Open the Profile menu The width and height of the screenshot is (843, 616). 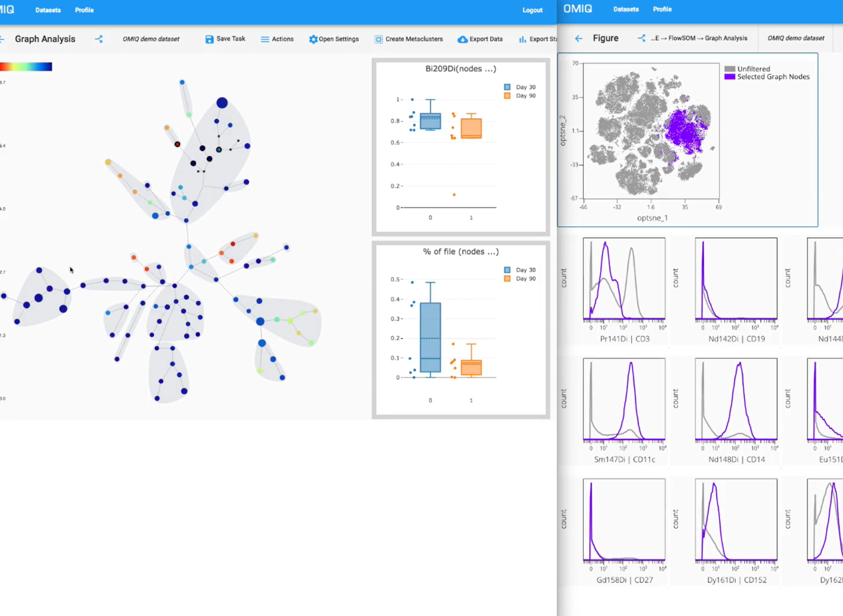(x=84, y=10)
